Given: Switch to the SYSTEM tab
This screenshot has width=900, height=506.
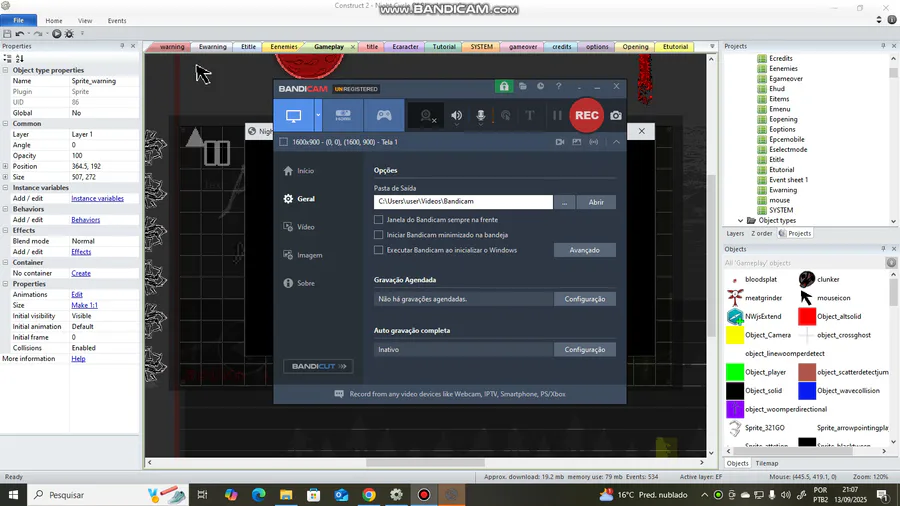Looking at the screenshot, I should coord(482,46).
